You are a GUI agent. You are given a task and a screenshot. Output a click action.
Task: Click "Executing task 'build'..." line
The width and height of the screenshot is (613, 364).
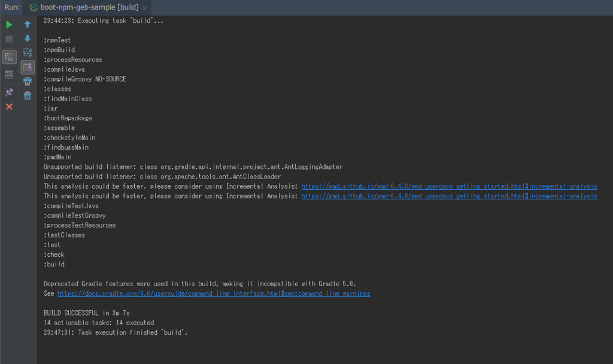[103, 21]
